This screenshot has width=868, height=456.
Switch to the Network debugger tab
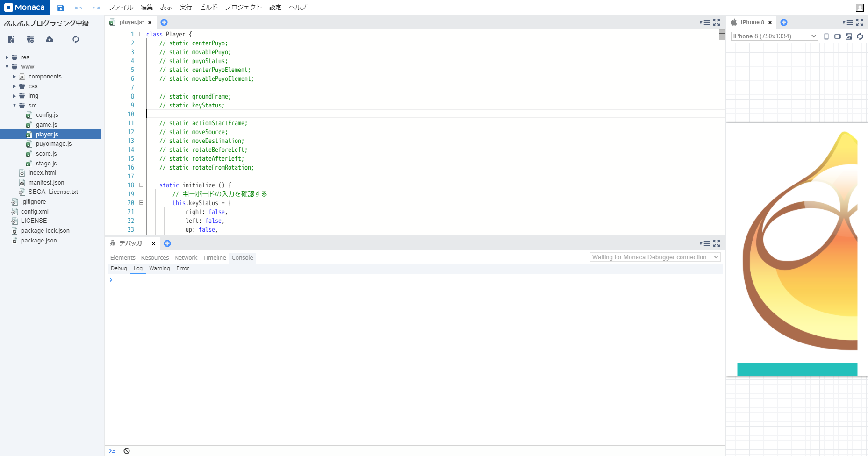pos(186,258)
